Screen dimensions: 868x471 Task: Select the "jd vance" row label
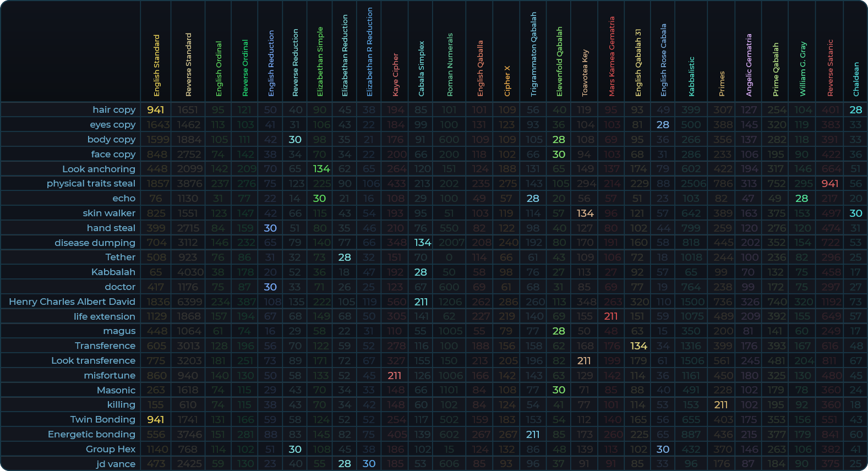click(x=116, y=464)
